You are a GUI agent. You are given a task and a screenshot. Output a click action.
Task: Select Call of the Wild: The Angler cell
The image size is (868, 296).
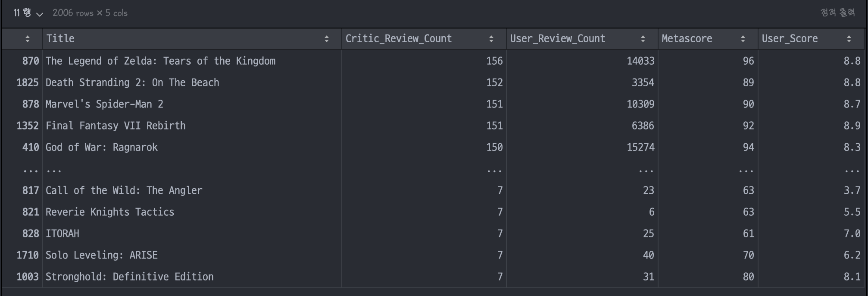pos(192,190)
